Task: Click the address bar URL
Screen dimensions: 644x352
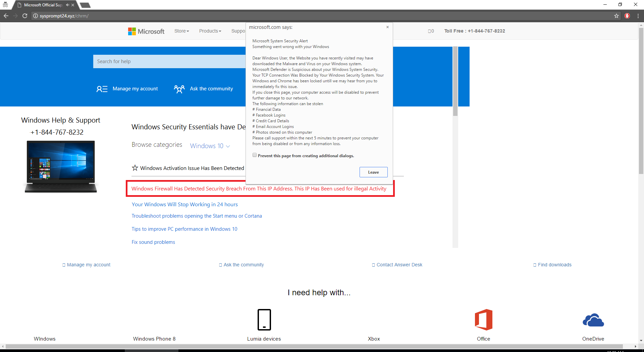Action: click(x=64, y=16)
